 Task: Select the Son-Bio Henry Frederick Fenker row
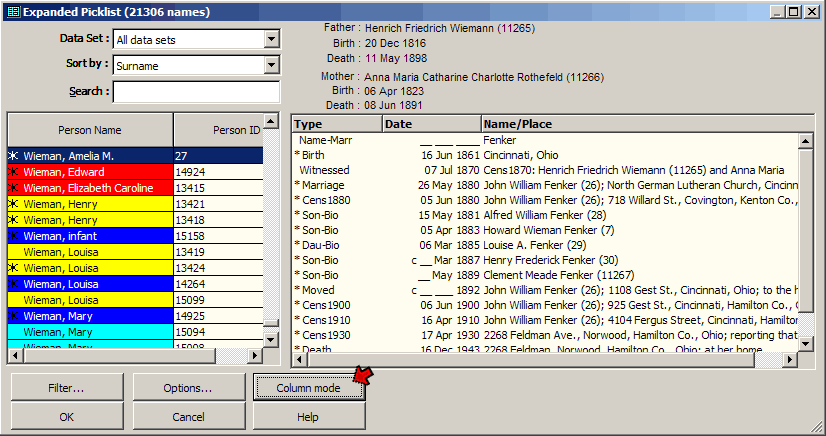pyautogui.click(x=545, y=260)
